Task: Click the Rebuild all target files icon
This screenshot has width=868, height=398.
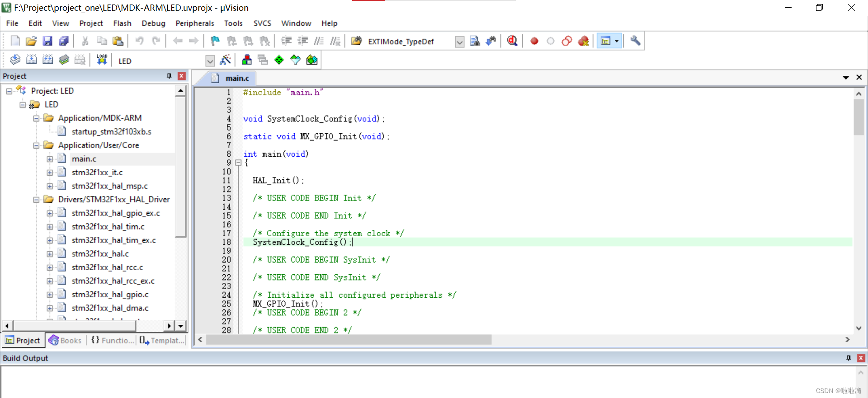Action: coord(47,60)
